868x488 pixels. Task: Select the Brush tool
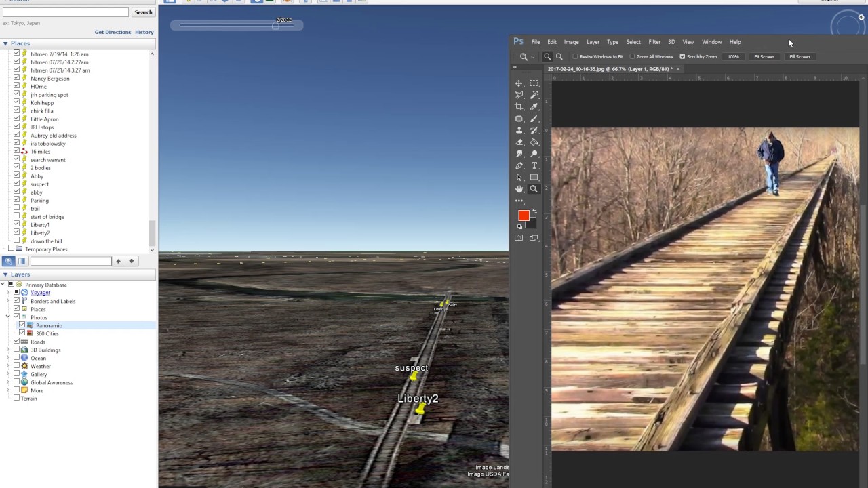pyautogui.click(x=534, y=119)
